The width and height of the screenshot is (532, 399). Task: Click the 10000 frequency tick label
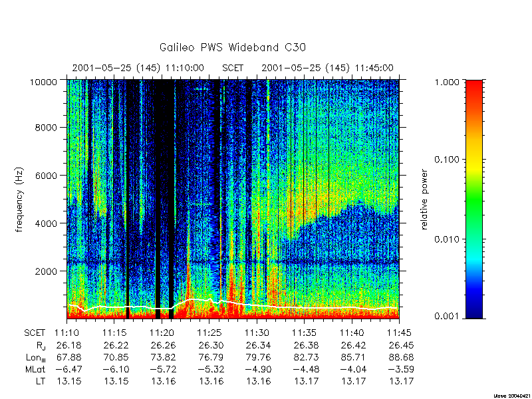pos(45,82)
